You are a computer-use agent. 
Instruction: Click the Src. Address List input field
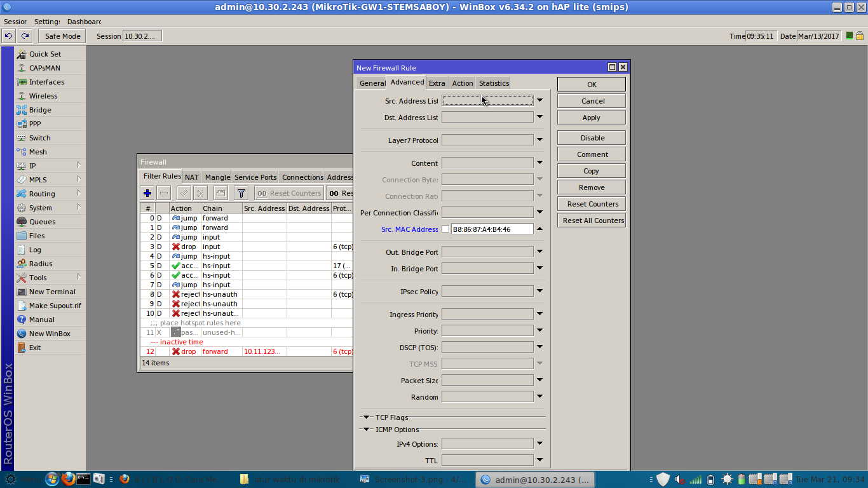tap(487, 100)
